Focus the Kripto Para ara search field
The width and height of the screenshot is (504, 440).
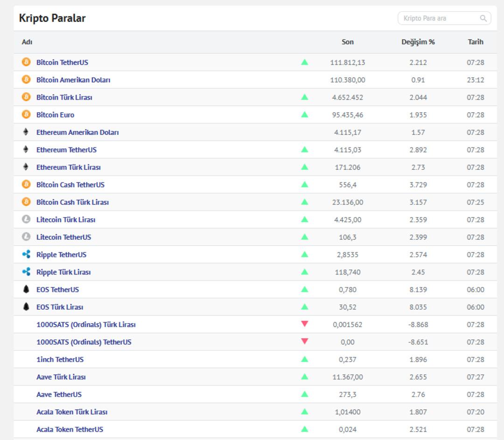point(444,18)
